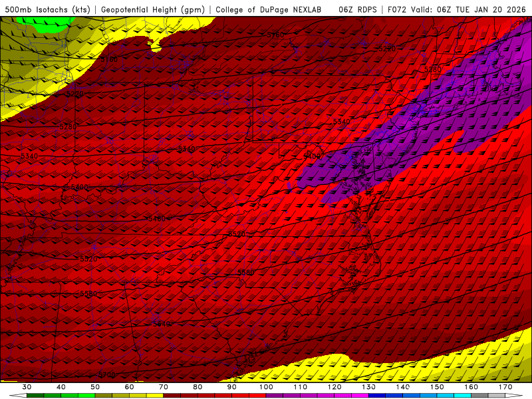The width and height of the screenshot is (532, 399).
Task: Click the cyan swatch ending at 160
Action: coord(463,396)
